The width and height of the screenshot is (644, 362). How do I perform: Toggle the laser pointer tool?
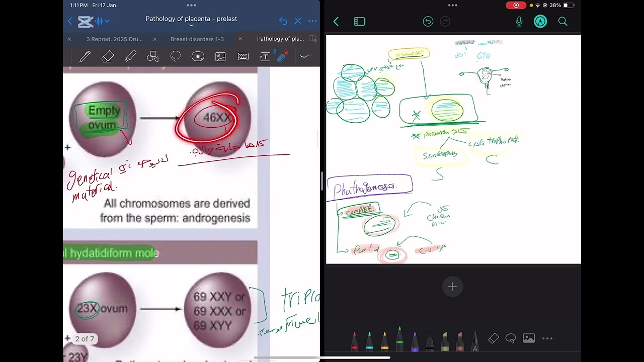coord(283,56)
